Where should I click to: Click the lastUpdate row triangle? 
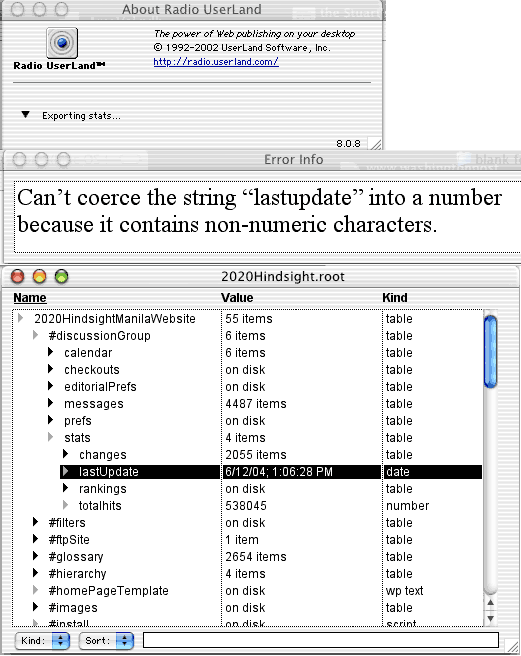click(66, 471)
